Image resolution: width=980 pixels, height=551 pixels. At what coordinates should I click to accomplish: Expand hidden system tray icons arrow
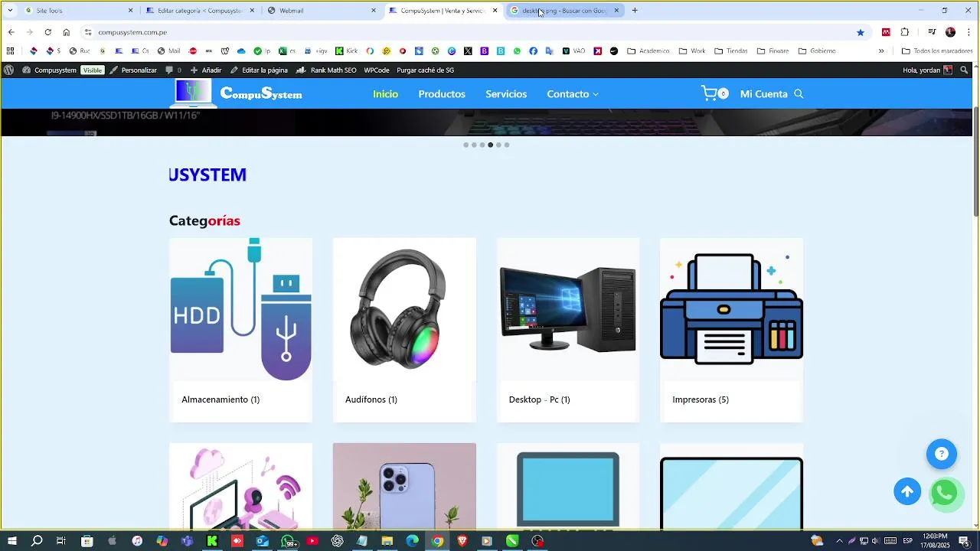pos(839,541)
